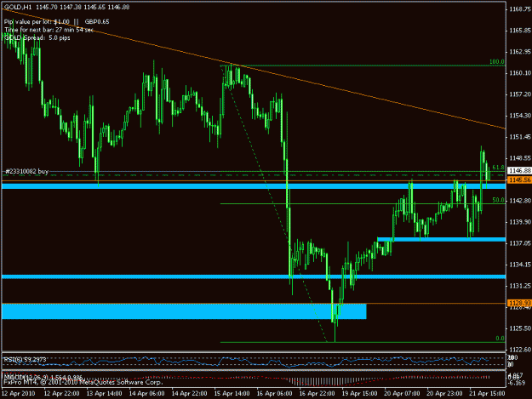This screenshot has width=532, height=399.
Task: Click the '20 Apr 23:00' time label
Action: click(444, 394)
